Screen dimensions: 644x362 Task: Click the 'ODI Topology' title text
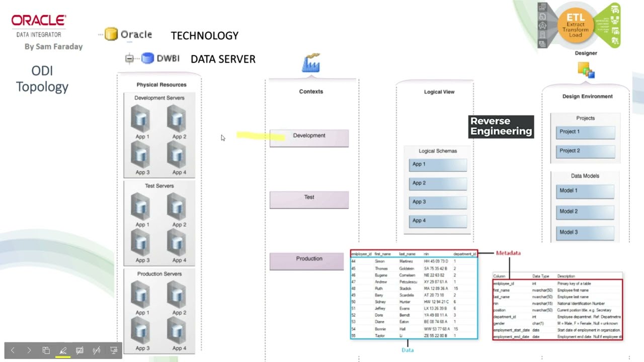click(x=42, y=79)
